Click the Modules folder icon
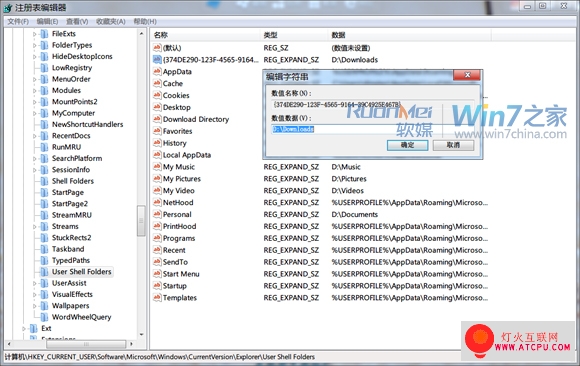580x366 pixels. click(44, 90)
